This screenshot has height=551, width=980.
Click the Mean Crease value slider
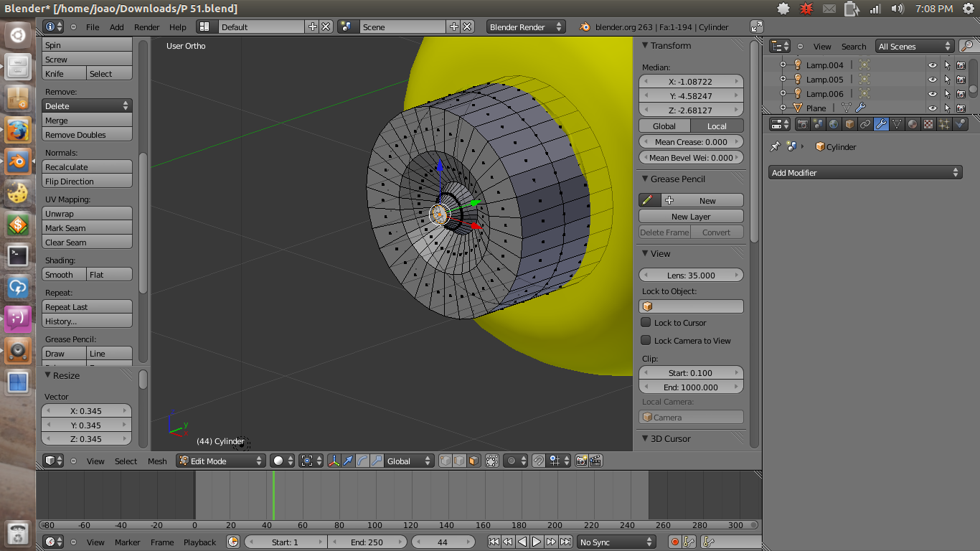[691, 142]
